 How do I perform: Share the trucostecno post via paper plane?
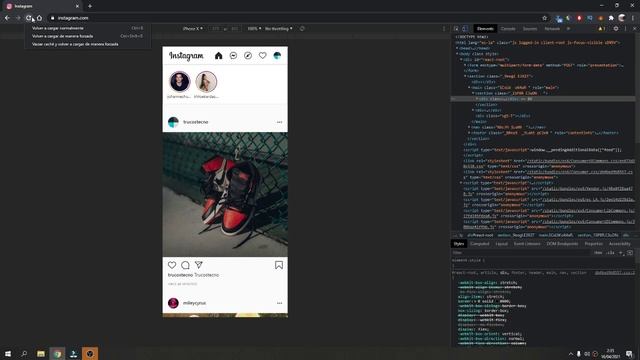coord(199,265)
